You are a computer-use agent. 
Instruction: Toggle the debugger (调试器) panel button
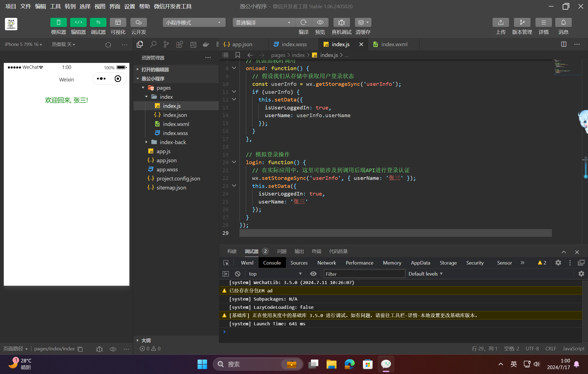point(98,23)
